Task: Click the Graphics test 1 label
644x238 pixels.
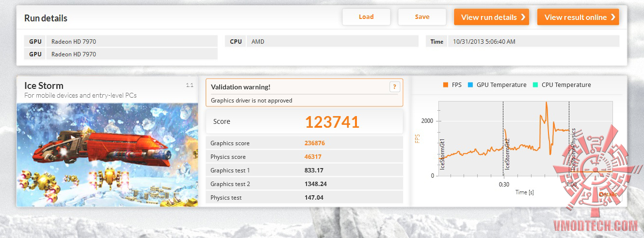Action: (230, 170)
